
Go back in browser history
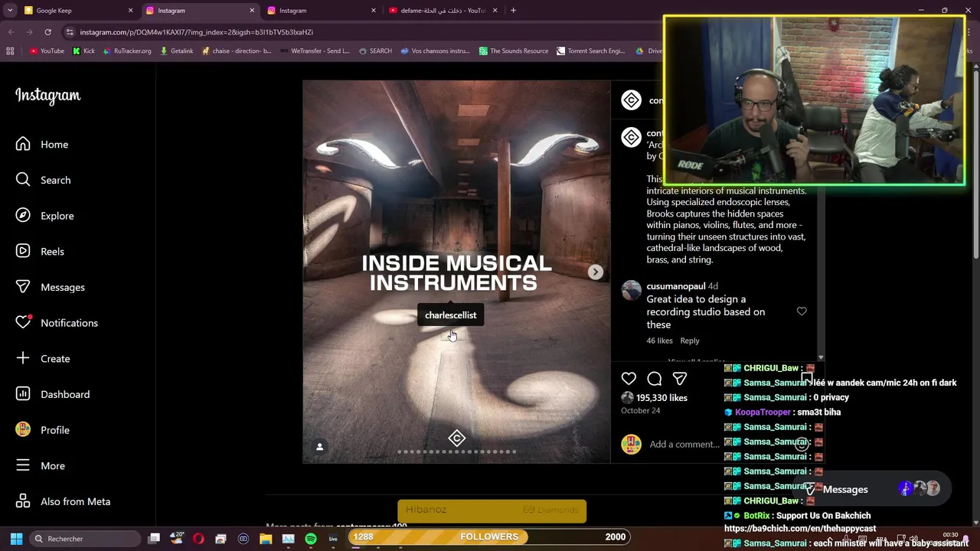click(x=11, y=32)
